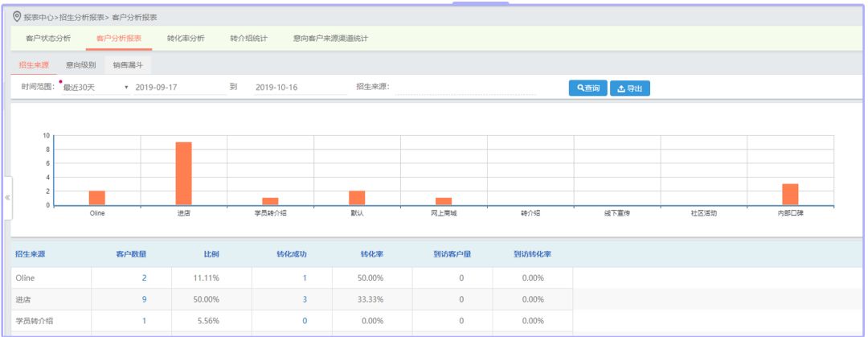This screenshot has height=337, width=868.
Task: Click the location pin breadcrumb icon
Action: [16, 17]
